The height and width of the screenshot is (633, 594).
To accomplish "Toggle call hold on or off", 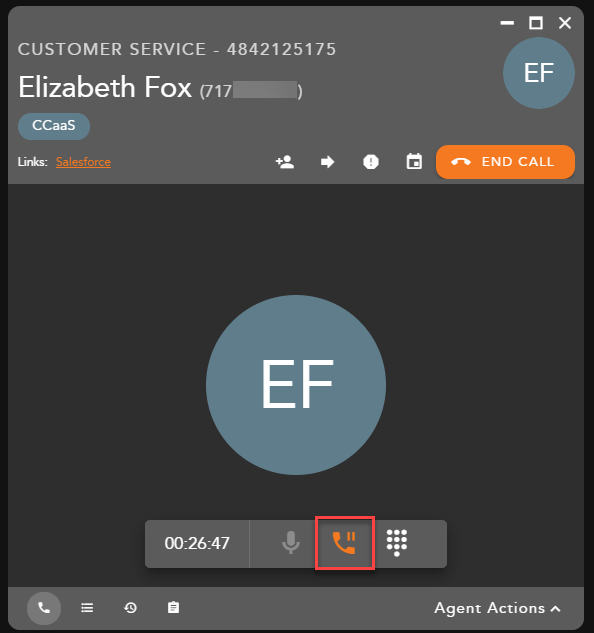I will coord(344,543).
